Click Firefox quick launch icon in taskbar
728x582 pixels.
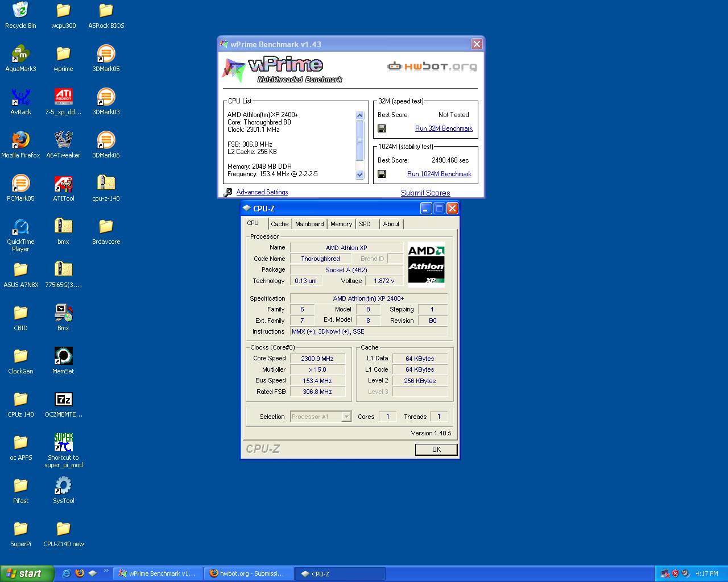click(79, 573)
